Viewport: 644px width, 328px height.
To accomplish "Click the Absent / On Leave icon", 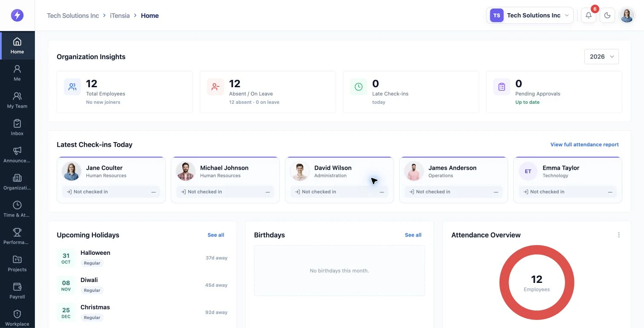I will pos(216,87).
